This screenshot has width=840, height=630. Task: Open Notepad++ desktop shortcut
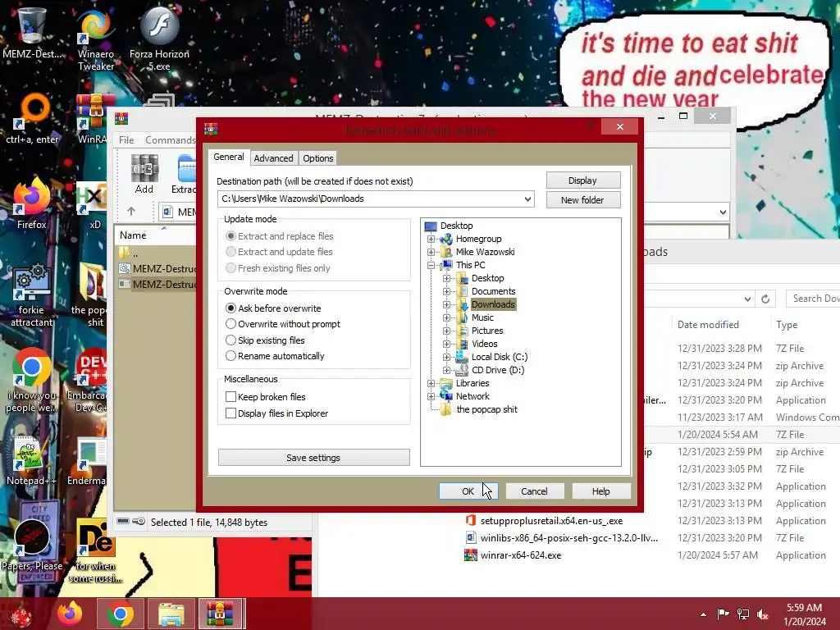pos(31,461)
